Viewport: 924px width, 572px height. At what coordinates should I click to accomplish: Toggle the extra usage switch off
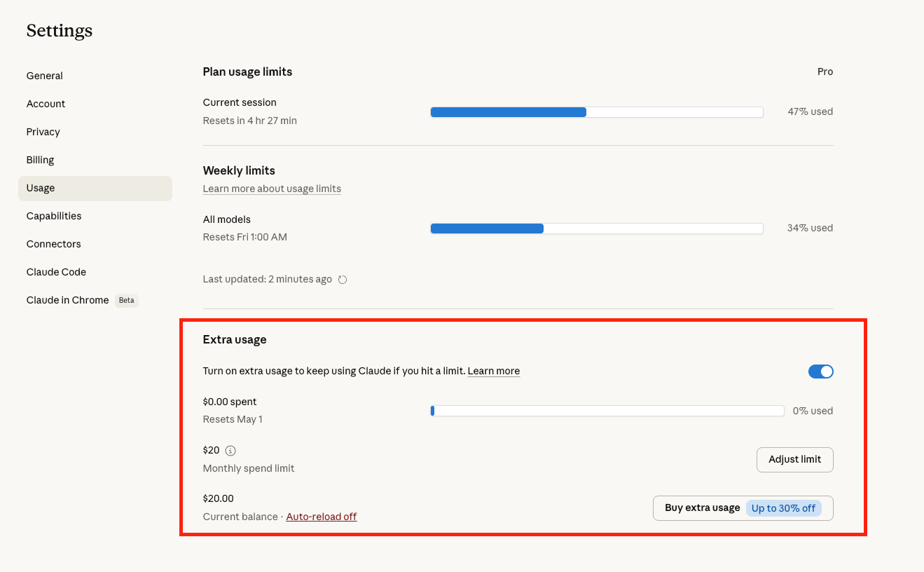[820, 372]
